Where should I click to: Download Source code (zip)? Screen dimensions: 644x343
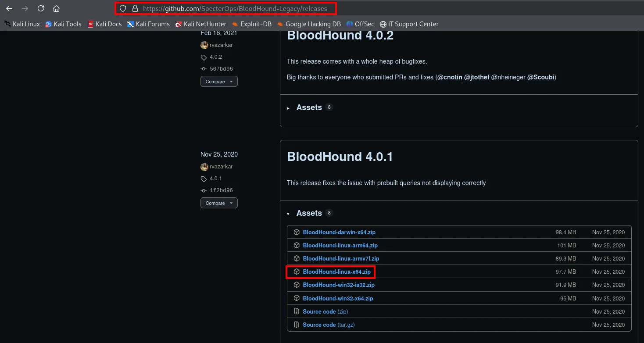[325, 311]
